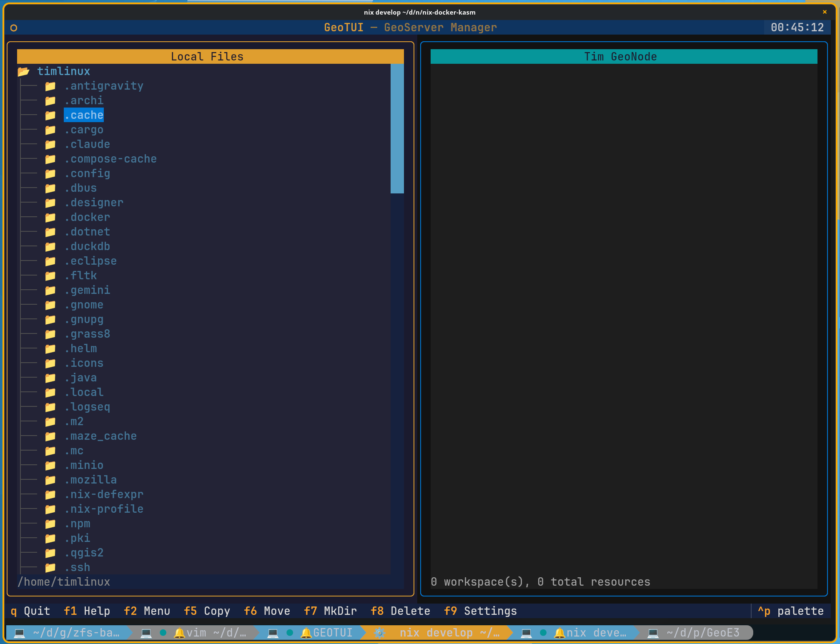Select the .maze_cache folder
The width and height of the screenshot is (840, 644).
pos(100,436)
